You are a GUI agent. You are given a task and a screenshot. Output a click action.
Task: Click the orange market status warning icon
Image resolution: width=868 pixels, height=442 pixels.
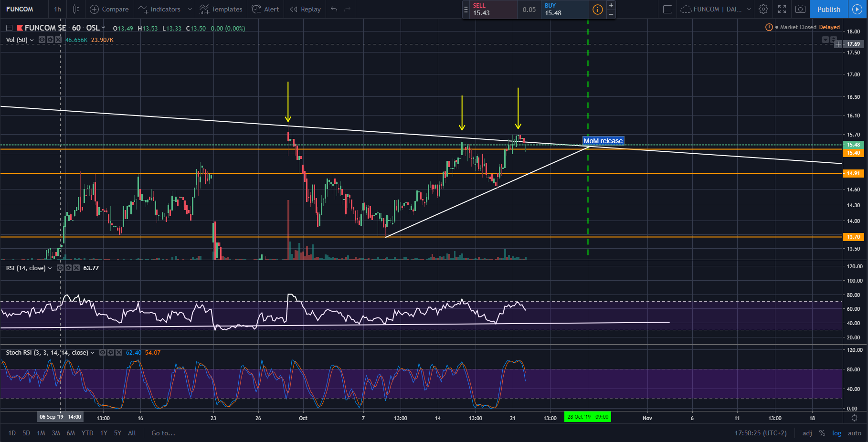click(x=769, y=27)
